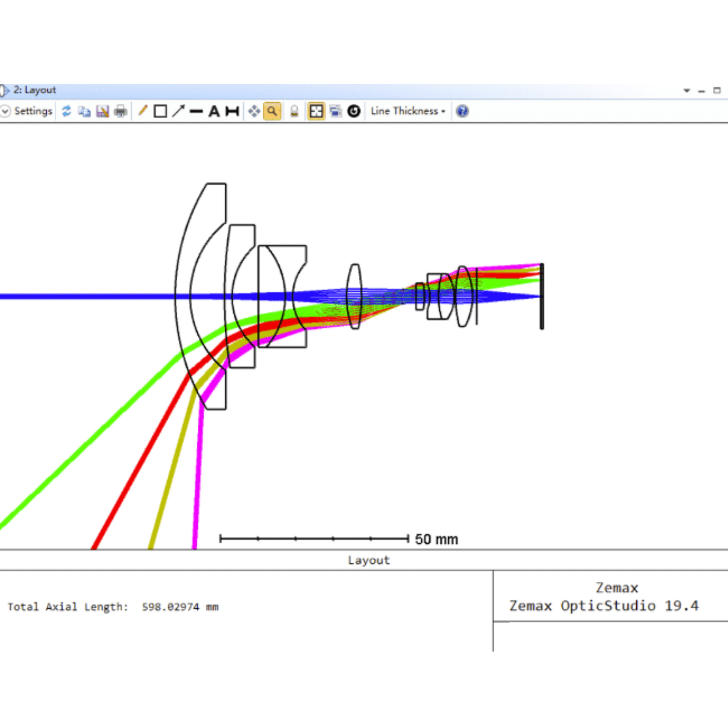The height and width of the screenshot is (728, 728).
Task: Select the text annotation tool
Action: pyautogui.click(x=215, y=111)
